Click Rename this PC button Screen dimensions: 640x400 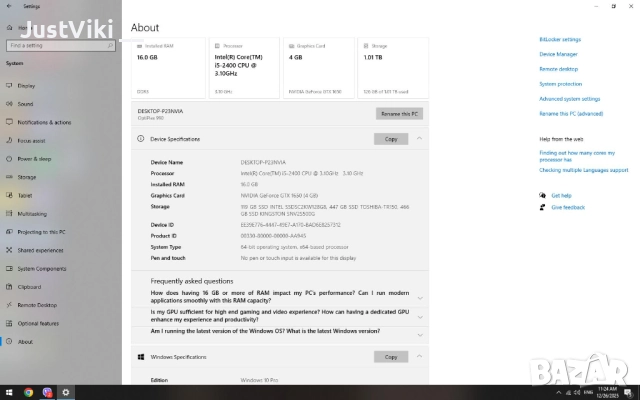click(400, 113)
